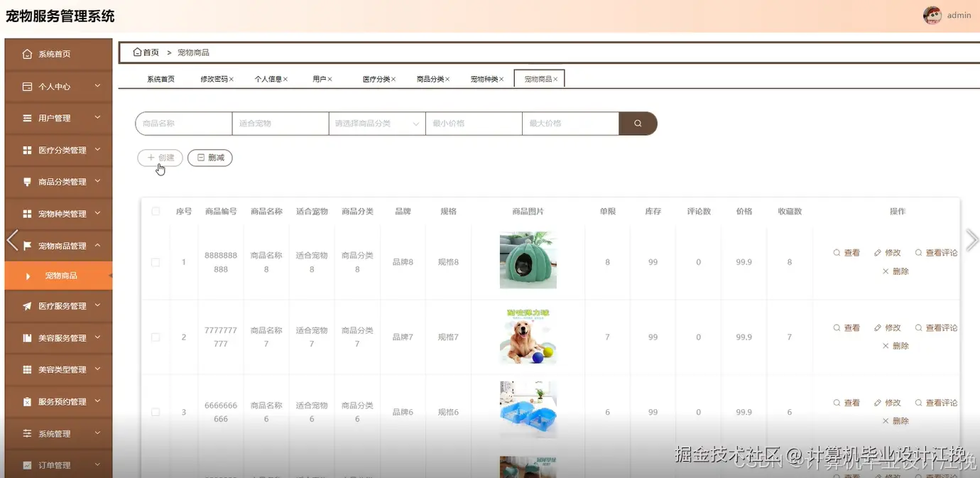
Task: Click the breadcrumb home icon
Action: (137, 52)
